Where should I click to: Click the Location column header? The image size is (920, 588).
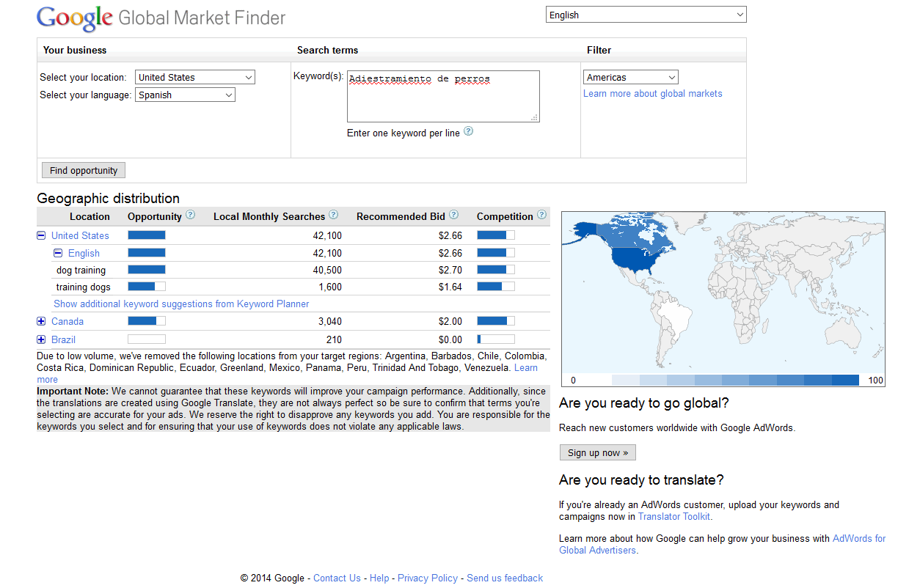pos(90,216)
